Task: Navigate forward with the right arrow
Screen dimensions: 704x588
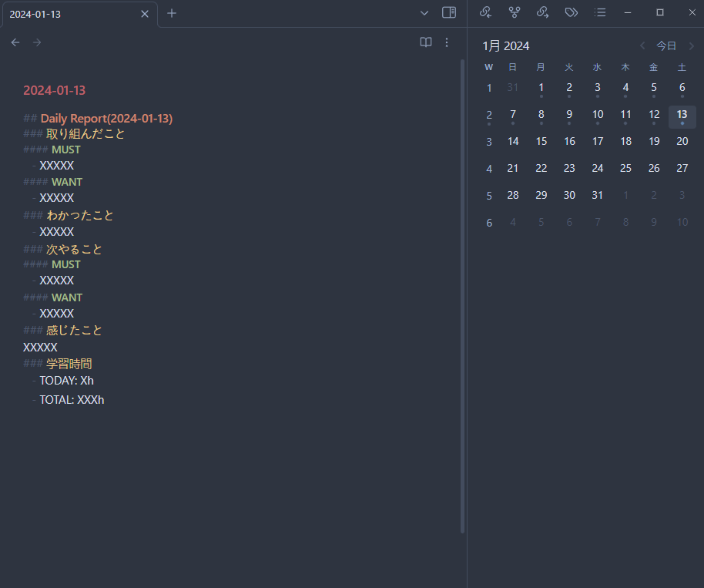Action: click(37, 42)
